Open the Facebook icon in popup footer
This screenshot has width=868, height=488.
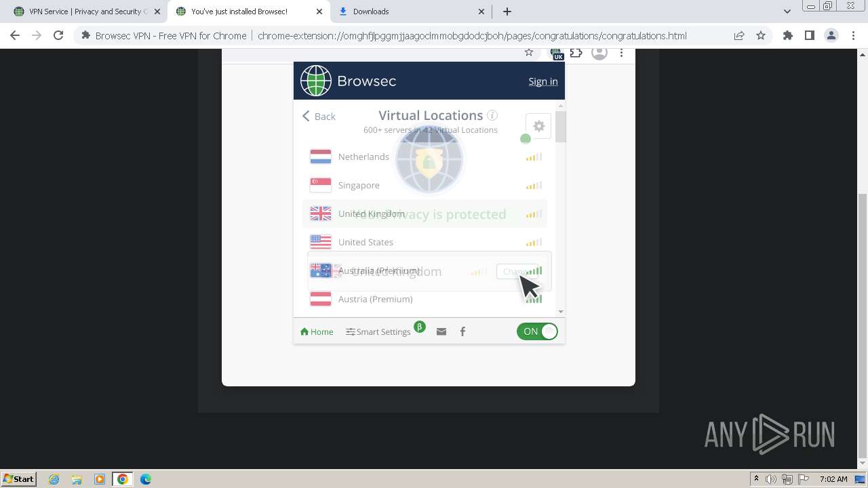click(462, 331)
